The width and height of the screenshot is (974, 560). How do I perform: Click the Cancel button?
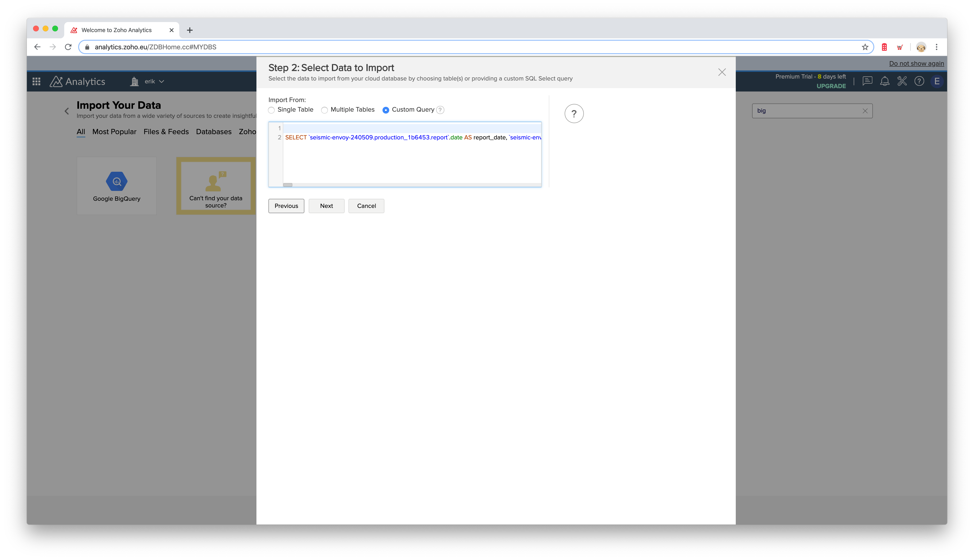(366, 206)
